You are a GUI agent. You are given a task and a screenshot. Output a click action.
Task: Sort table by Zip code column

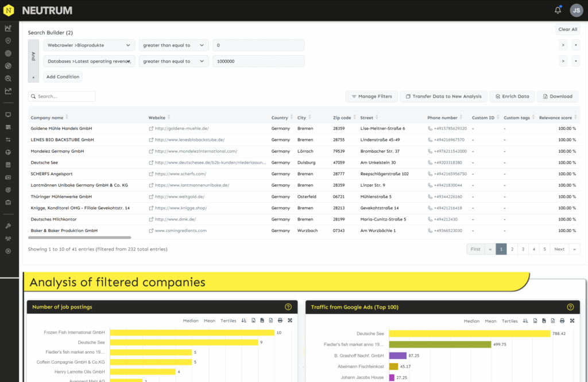(345, 117)
